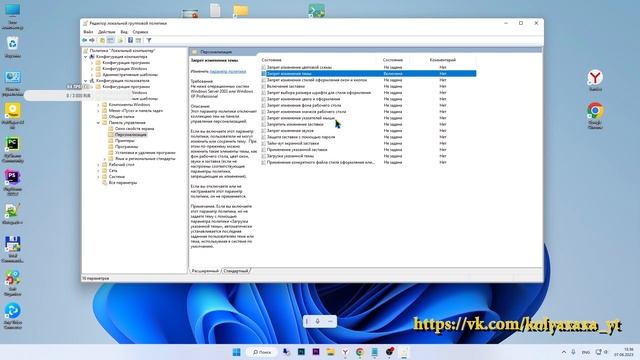
Task: Click the PhpStorm desktop icon
Action: (13, 177)
